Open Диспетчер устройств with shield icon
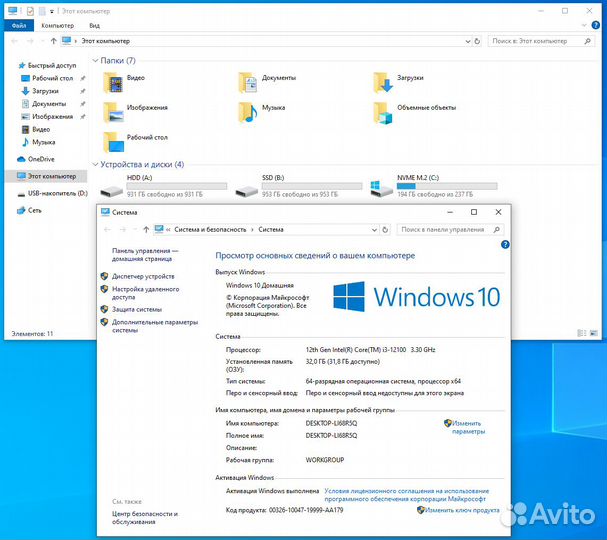607x540 pixels. coord(143,276)
